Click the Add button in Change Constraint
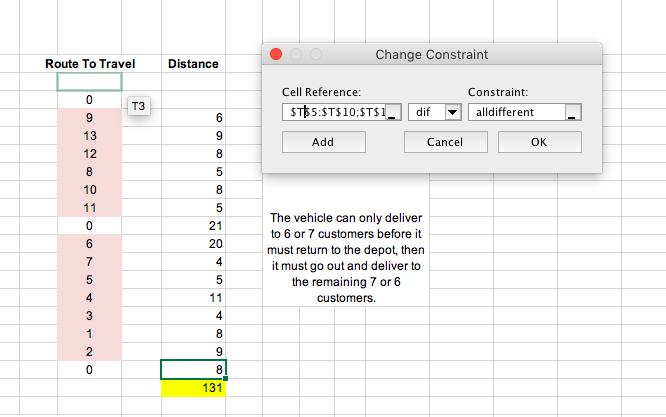Screen dimensions: 666x417 click(324, 142)
